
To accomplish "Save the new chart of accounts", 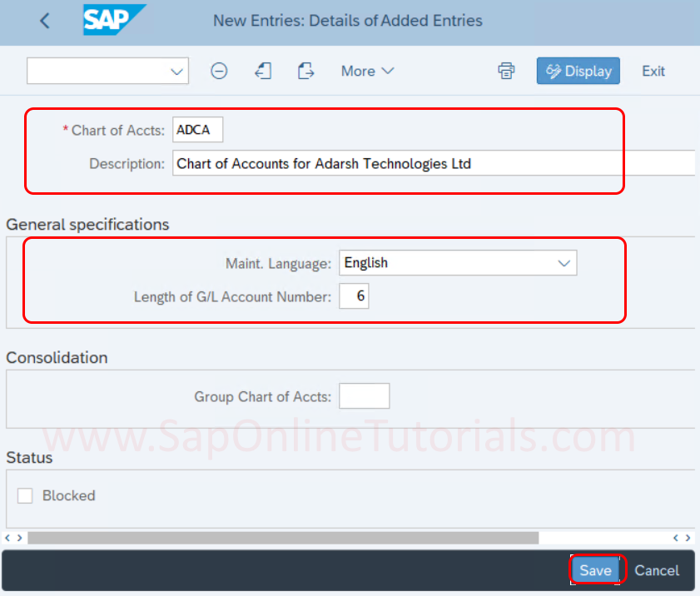I will 595,570.
